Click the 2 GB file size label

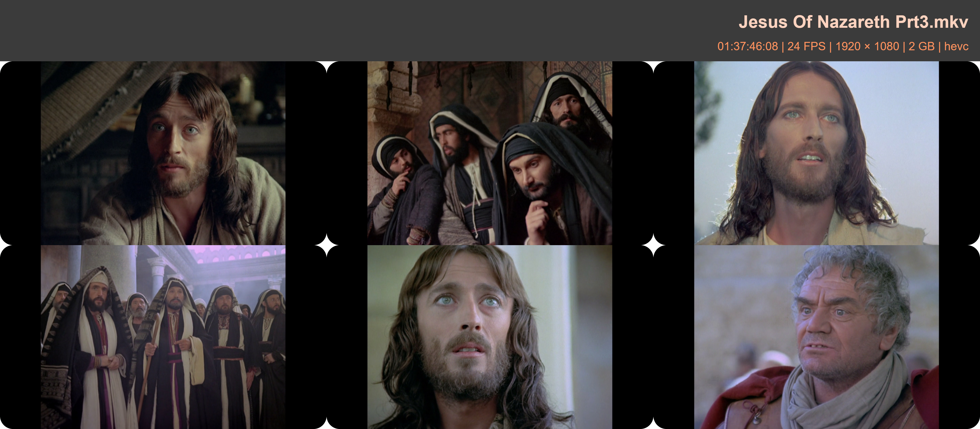pyautogui.click(x=921, y=46)
